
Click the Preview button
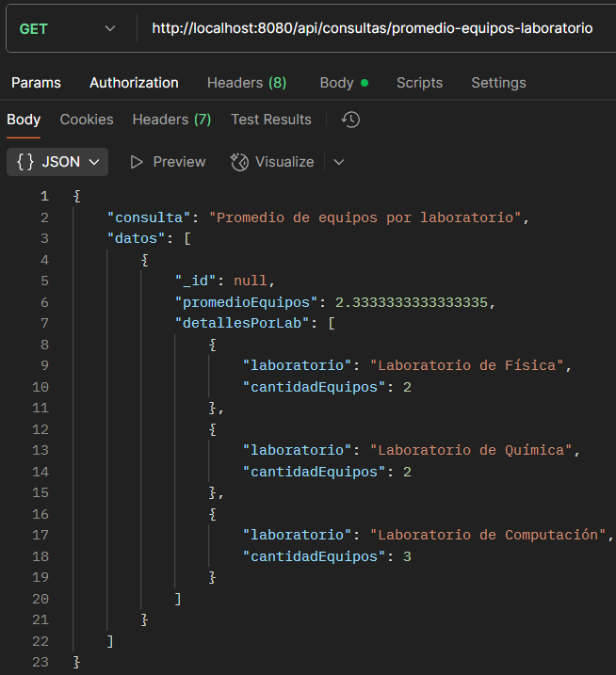tap(168, 162)
